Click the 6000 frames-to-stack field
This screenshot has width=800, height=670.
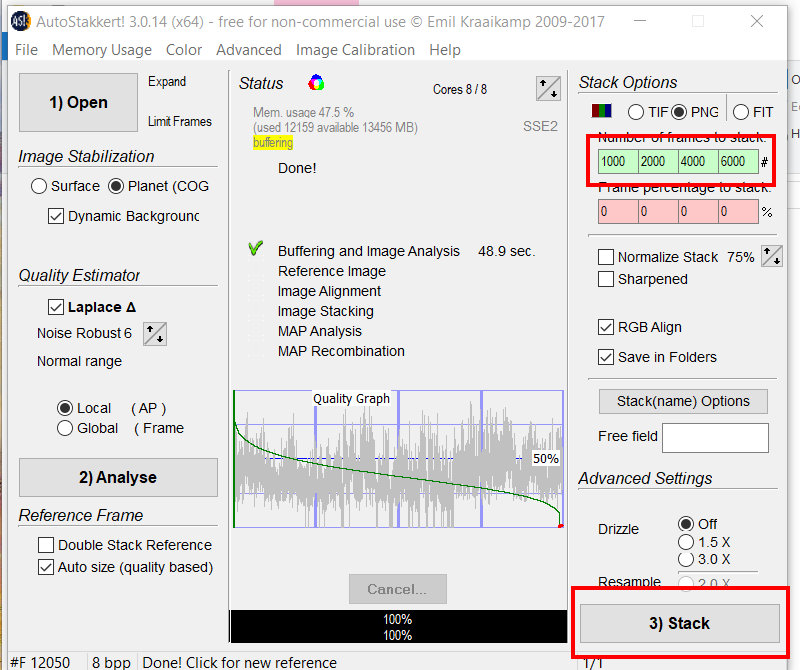(738, 162)
